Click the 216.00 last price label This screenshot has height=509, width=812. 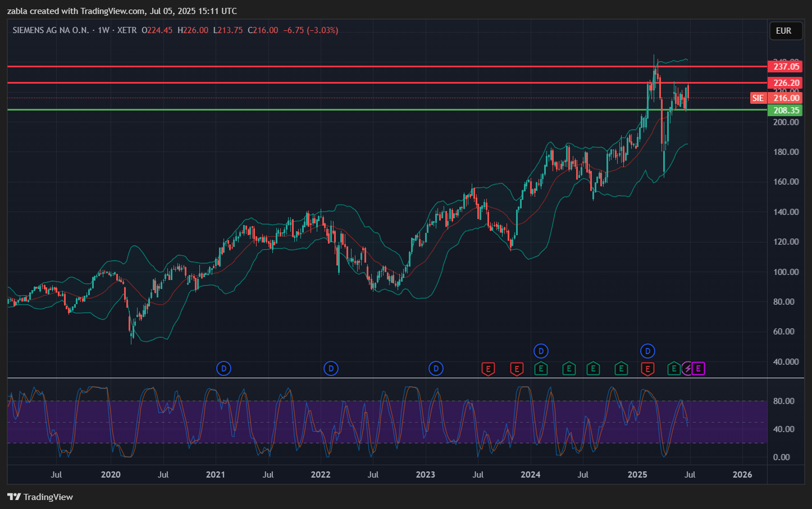(x=785, y=98)
